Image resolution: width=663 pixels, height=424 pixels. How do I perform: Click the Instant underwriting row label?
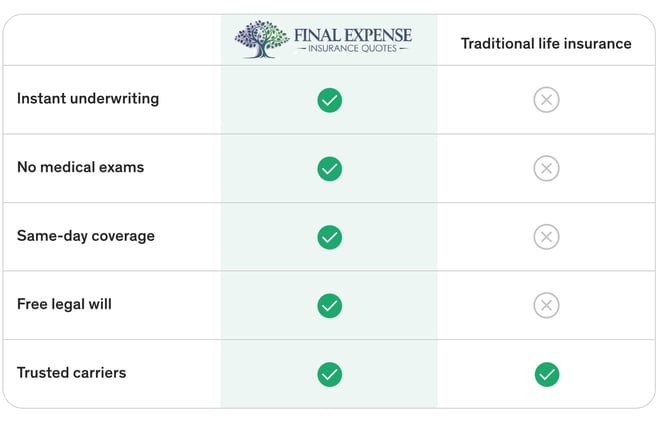pos(88,98)
